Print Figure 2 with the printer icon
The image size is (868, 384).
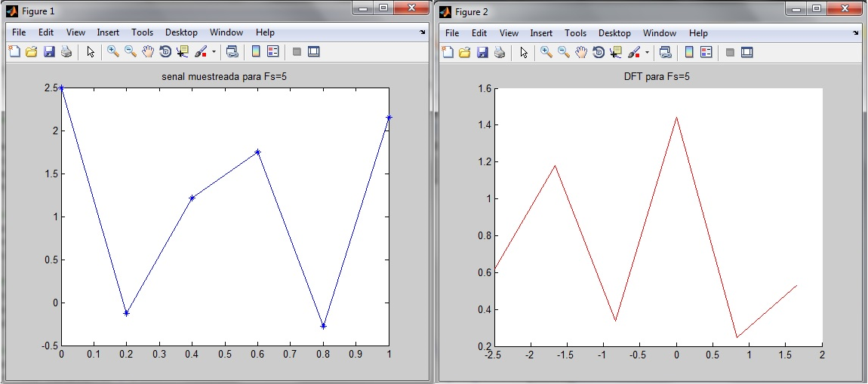coord(500,52)
